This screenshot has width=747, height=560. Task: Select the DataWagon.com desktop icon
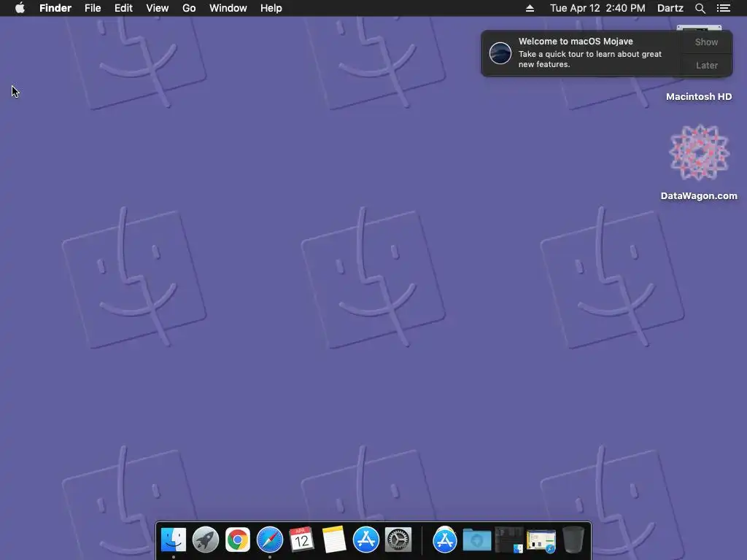(699, 152)
